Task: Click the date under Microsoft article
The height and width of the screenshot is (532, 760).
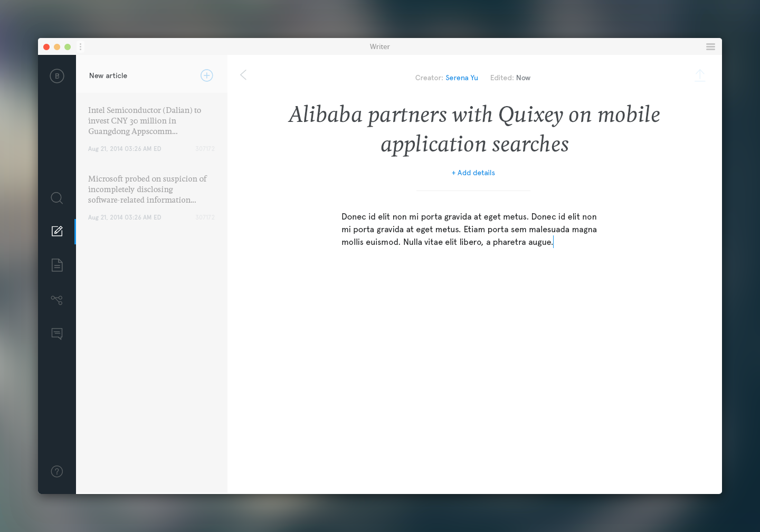Action: click(125, 217)
